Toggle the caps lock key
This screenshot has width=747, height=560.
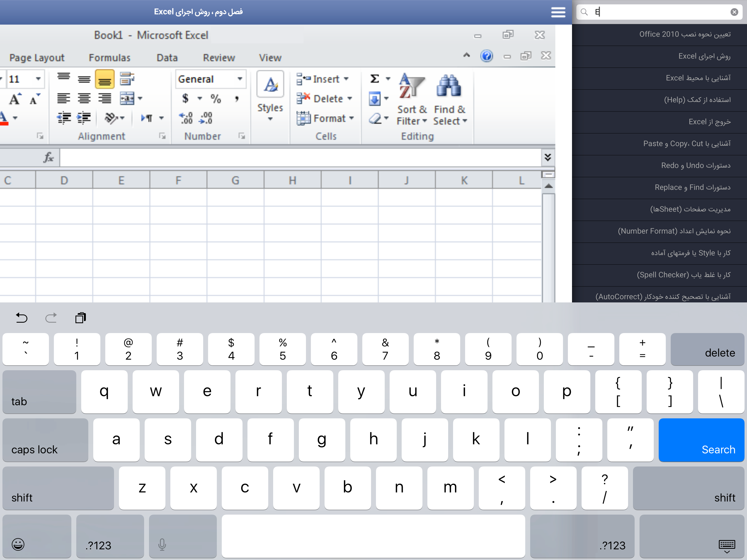pos(45,440)
